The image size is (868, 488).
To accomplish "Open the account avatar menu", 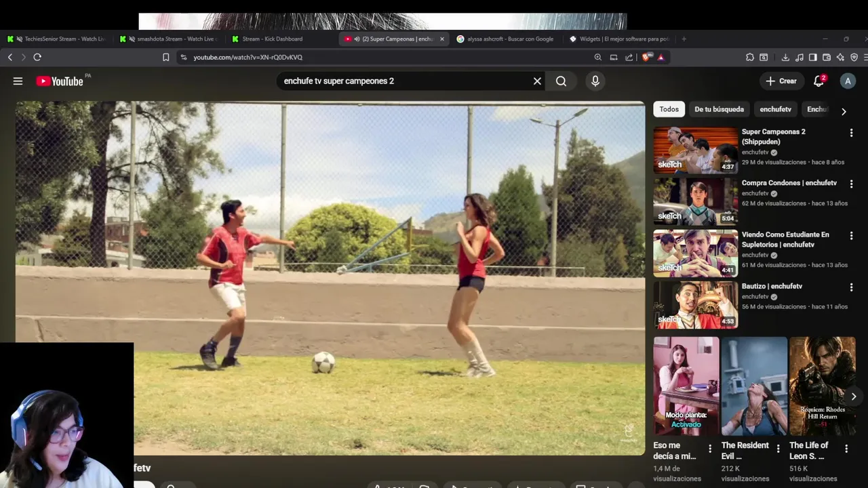I will pos(848,81).
